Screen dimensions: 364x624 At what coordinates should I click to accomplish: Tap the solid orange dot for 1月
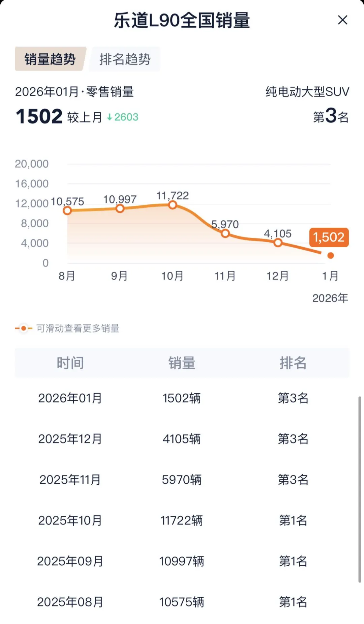point(331,255)
